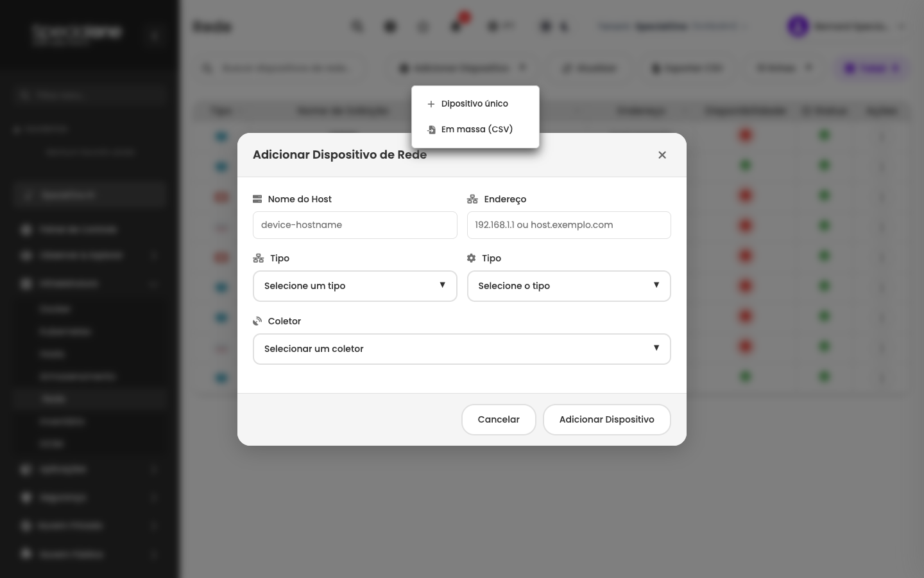The height and width of the screenshot is (578, 924).
Task: Click into the Endereço address field
Action: [x=569, y=225]
